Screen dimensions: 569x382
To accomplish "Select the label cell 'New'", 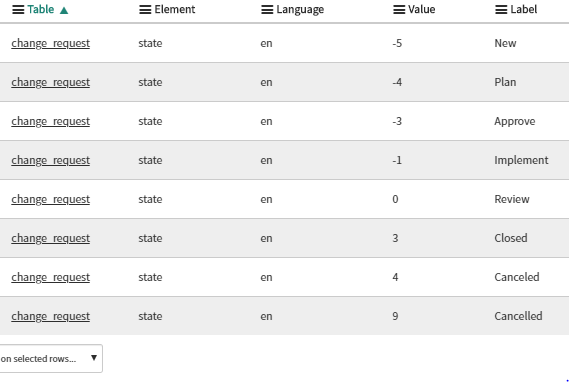I will 505,43.
